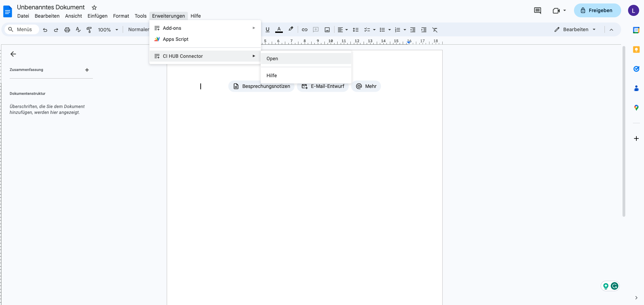Open bulleted list options arrow
The height and width of the screenshot is (305, 644).
[x=390, y=30]
